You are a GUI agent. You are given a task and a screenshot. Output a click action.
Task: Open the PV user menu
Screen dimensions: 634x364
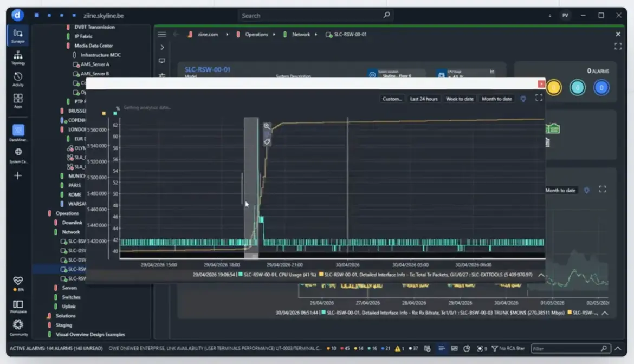[x=565, y=15]
